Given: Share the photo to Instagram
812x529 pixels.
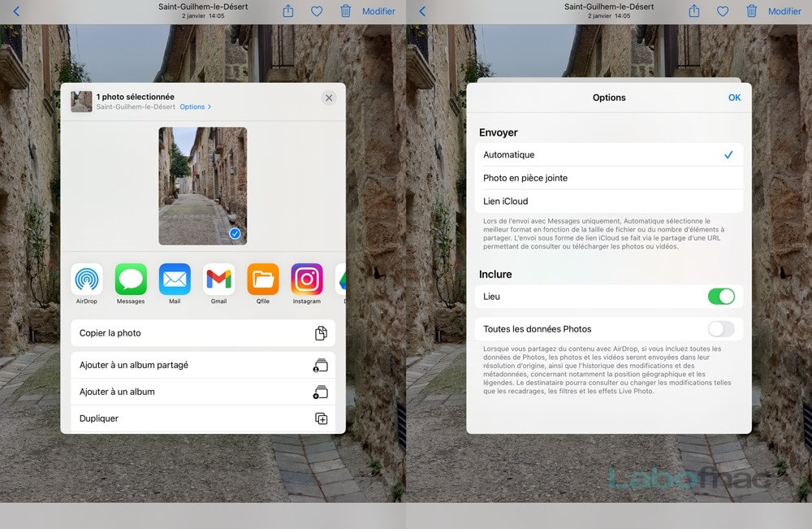Looking at the screenshot, I should point(307,280).
